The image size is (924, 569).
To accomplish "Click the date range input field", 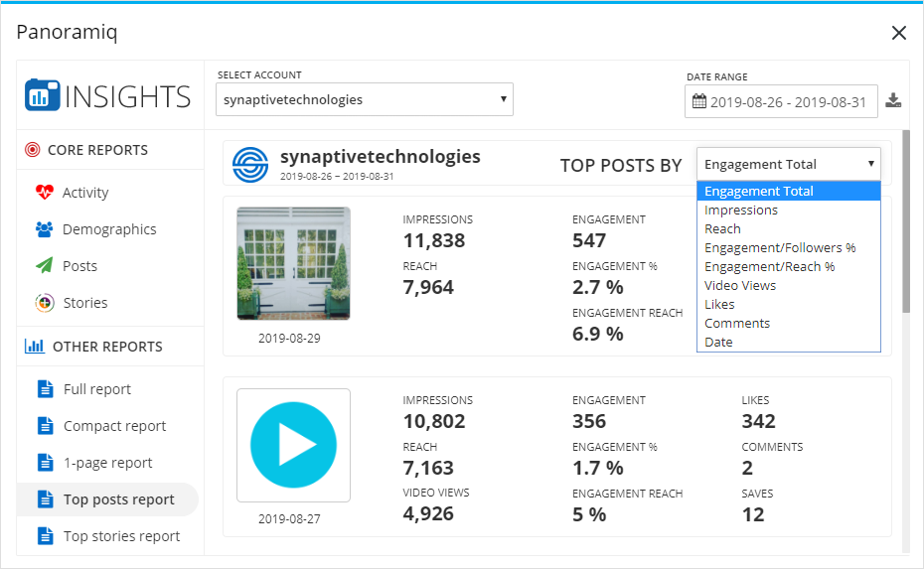I will [x=781, y=101].
